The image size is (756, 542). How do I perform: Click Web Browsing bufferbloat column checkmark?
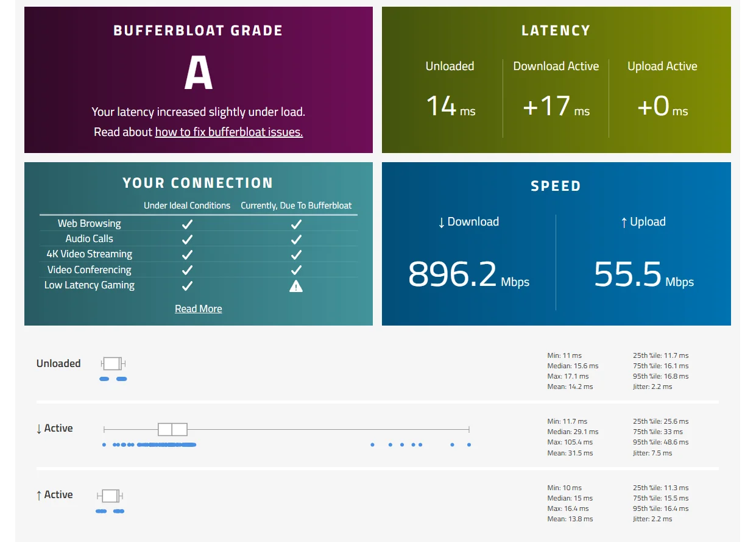[296, 224]
